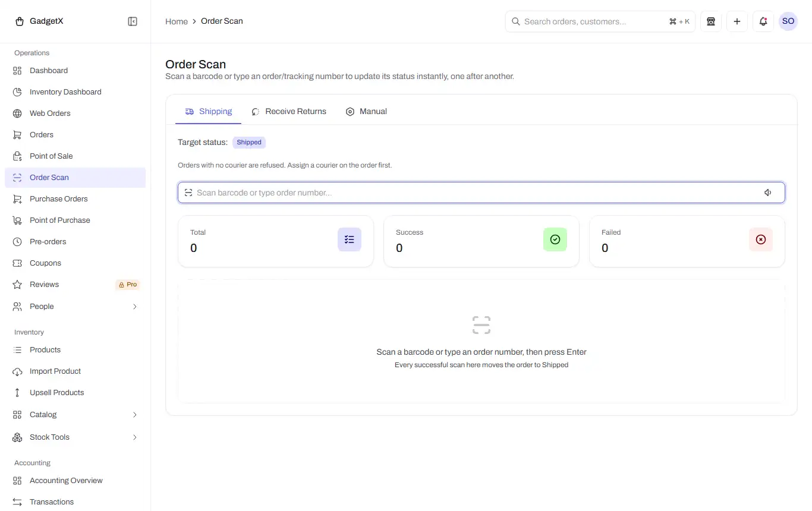Image resolution: width=812 pixels, height=511 pixels.
Task: Go to Orders page
Action: 75,135
